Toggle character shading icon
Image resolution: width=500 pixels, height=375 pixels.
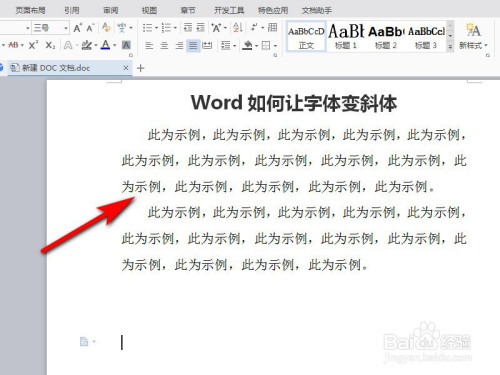(x=126, y=45)
